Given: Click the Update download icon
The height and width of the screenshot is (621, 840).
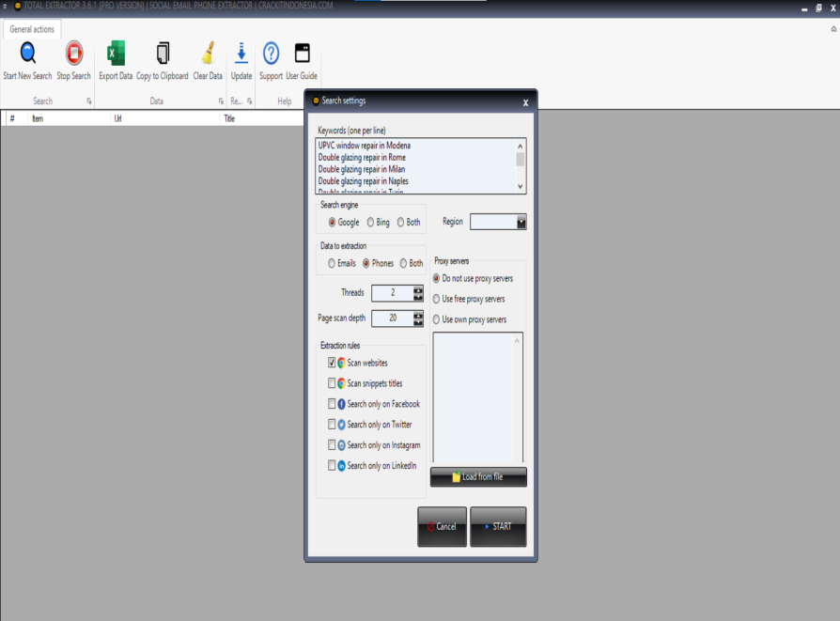Looking at the screenshot, I should click(x=241, y=53).
